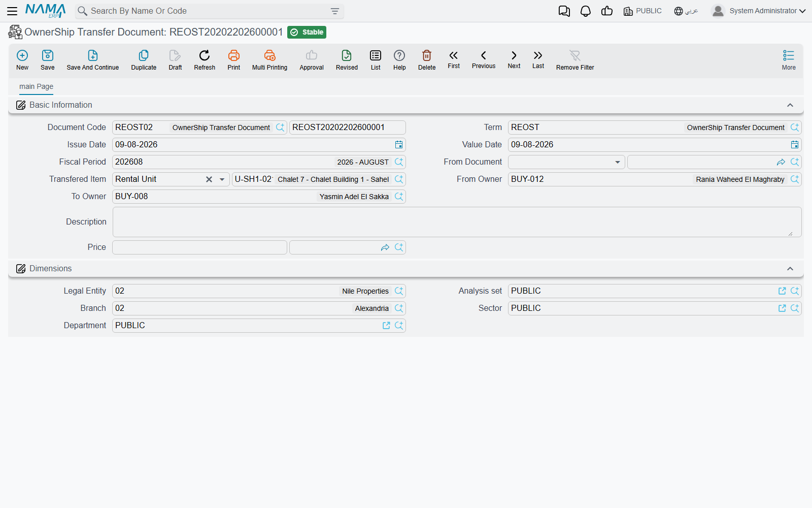
Task: Go to the Next record
Action: (514, 59)
